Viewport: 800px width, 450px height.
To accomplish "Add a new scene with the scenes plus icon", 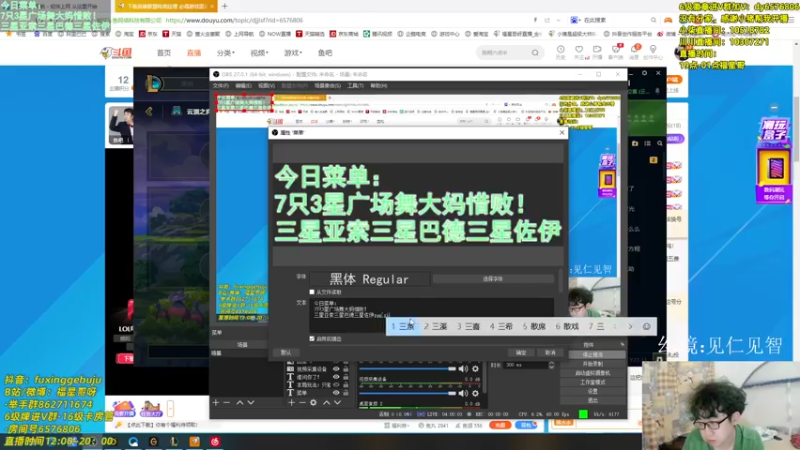I will click(x=216, y=403).
